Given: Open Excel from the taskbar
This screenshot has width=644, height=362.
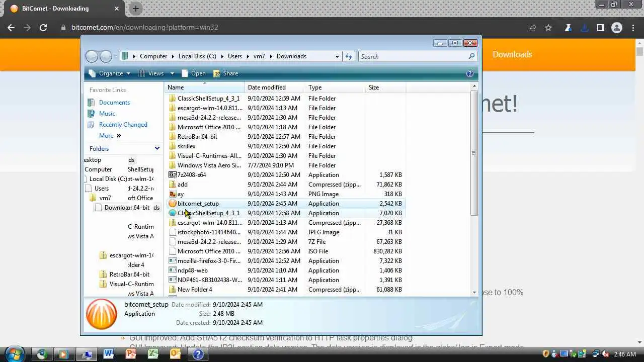Looking at the screenshot, I should point(153,354).
